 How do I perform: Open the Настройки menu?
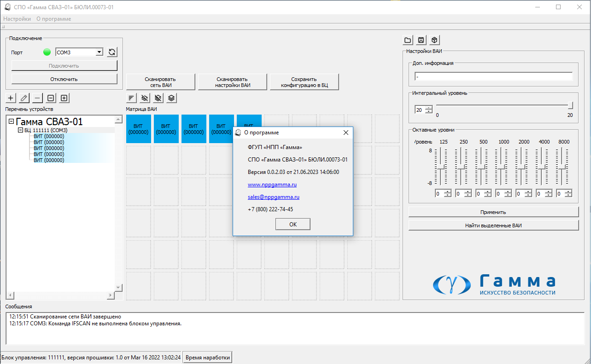(x=17, y=19)
